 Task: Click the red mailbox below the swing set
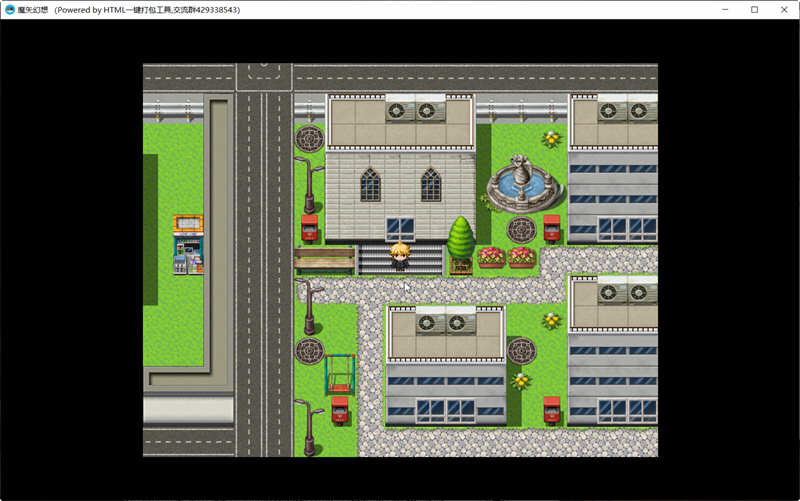340,409
